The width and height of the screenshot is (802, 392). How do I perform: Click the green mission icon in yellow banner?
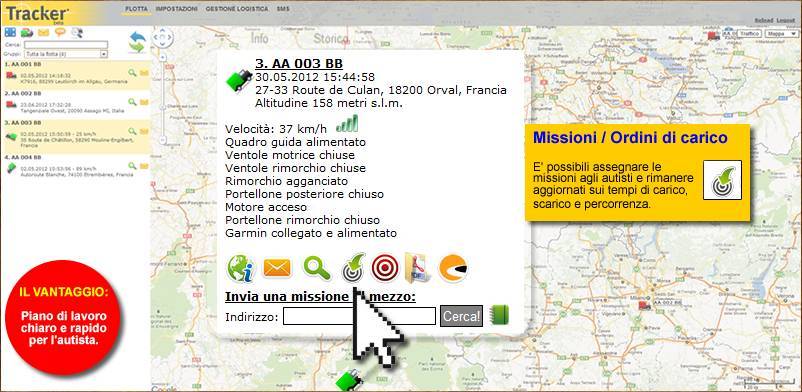[722, 180]
